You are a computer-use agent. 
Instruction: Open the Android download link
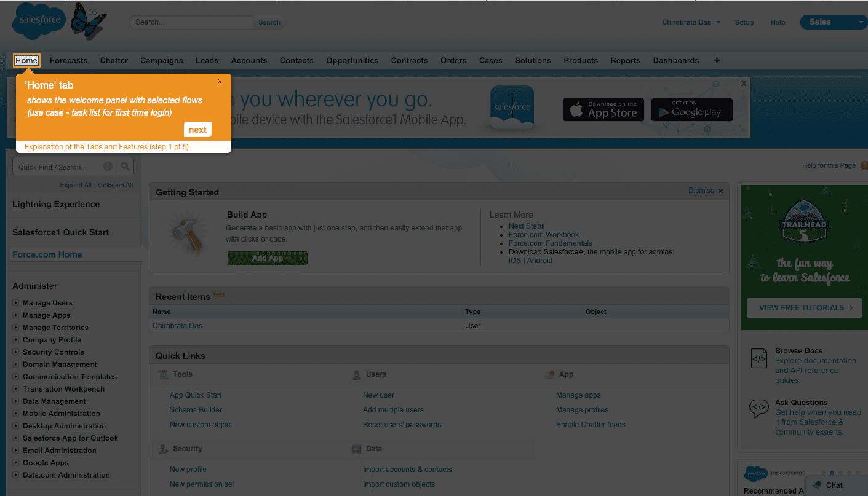(x=540, y=261)
